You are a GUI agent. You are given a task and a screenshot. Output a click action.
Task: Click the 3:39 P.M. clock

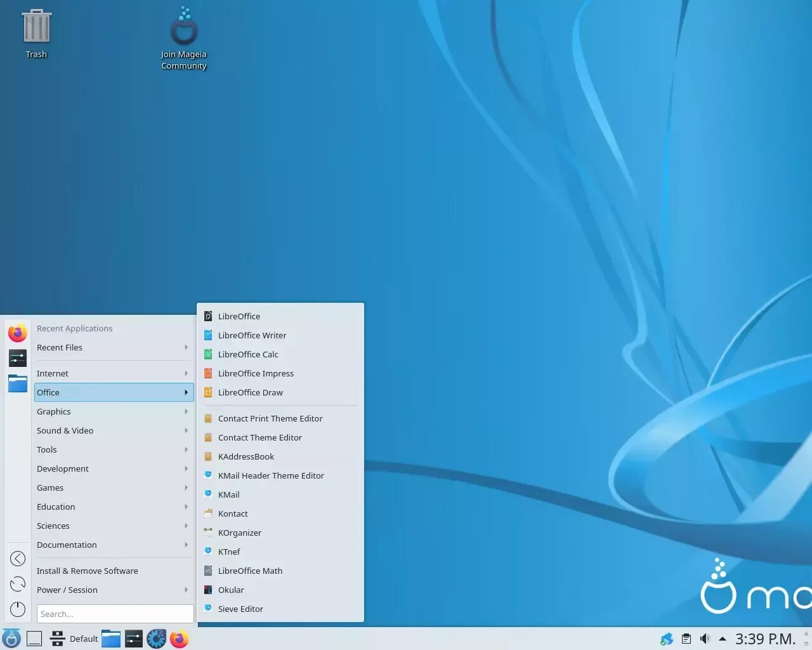tap(765, 639)
